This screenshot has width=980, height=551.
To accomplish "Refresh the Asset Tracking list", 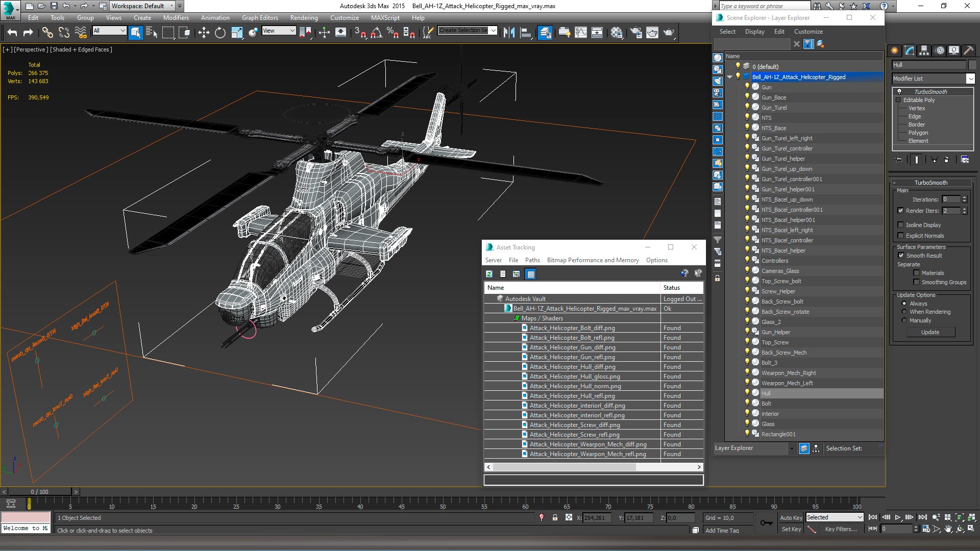I will (x=489, y=274).
